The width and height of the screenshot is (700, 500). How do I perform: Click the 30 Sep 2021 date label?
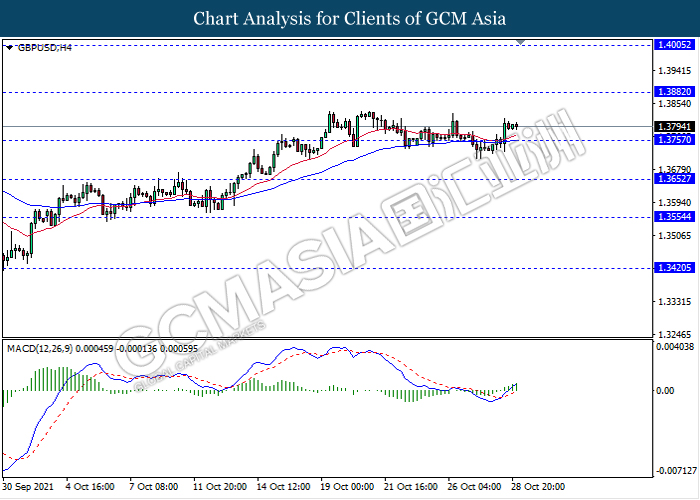pyautogui.click(x=28, y=487)
